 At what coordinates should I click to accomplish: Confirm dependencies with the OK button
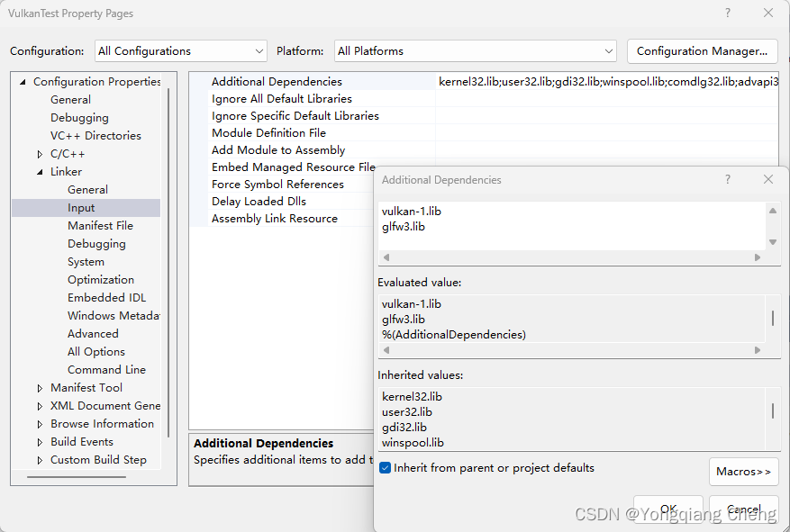click(668, 509)
